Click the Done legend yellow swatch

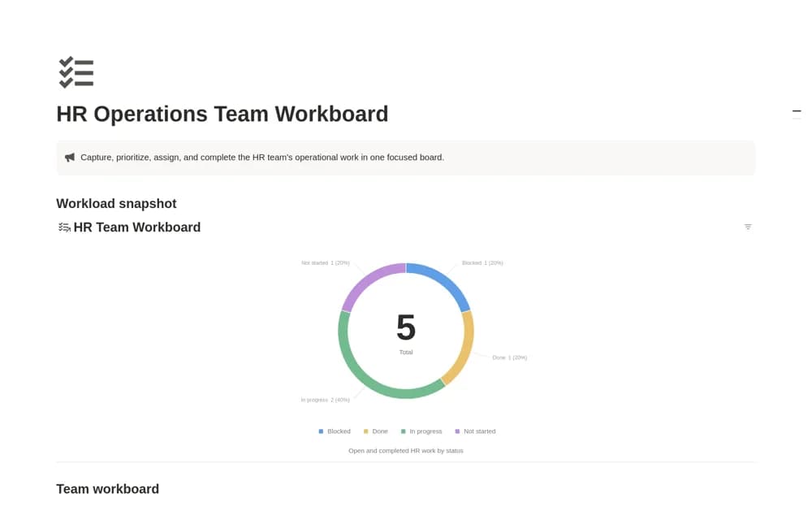click(x=365, y=431)
